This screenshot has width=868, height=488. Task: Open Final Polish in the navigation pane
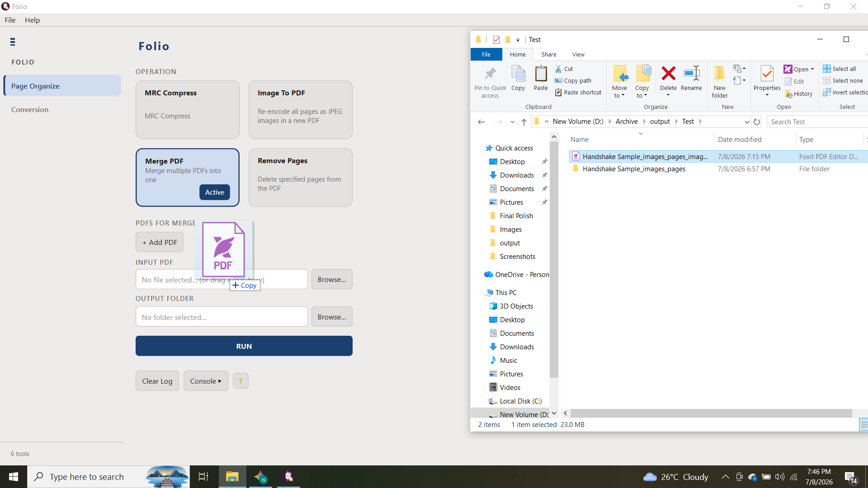[x=516, y=216]
